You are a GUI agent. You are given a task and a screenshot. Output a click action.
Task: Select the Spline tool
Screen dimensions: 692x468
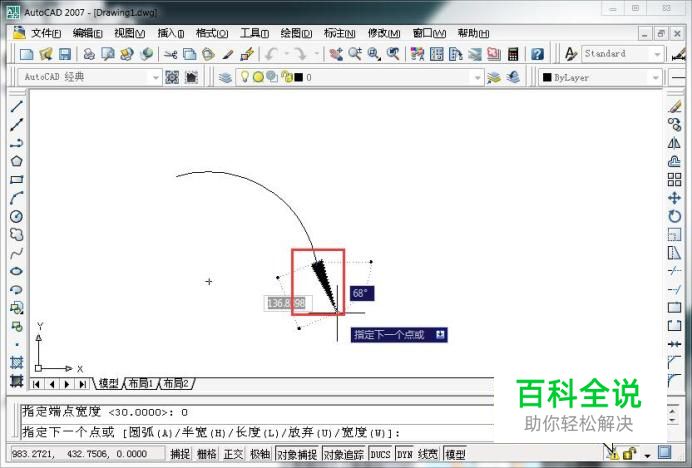click(x=17, y=253)
